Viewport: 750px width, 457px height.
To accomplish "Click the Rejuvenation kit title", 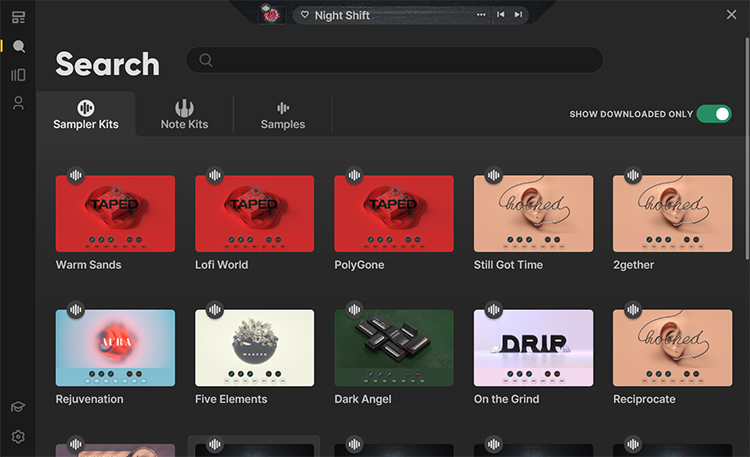I will [x=90, y=399].
